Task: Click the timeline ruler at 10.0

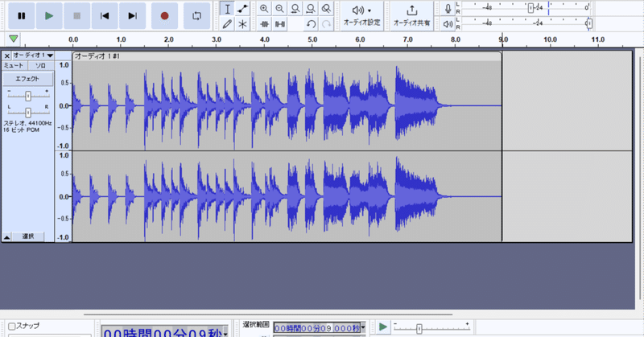Action: click(x=551, y=40)
